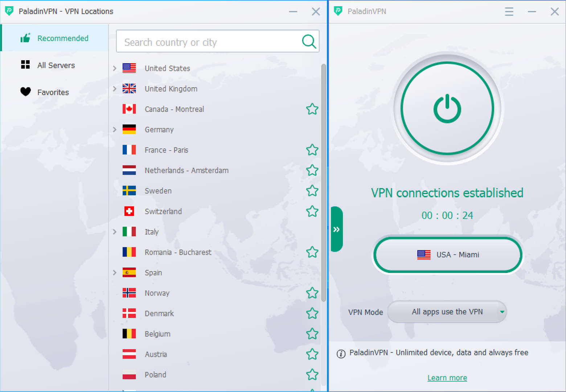This screenshot has height=392, width=566.
Task: Favorite the Canada - Montreal server star
Action: pyautogui.click(x=312, y=109)
